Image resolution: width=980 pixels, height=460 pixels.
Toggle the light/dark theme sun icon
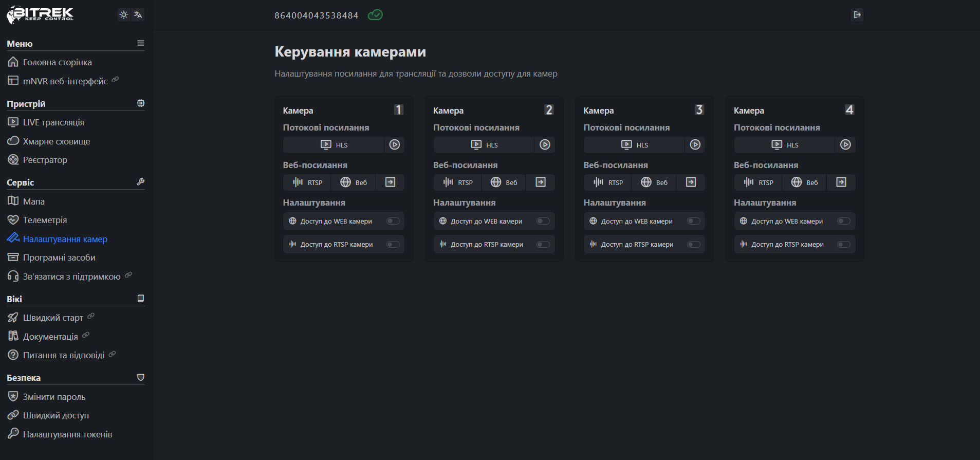click(x=124, y=15)
